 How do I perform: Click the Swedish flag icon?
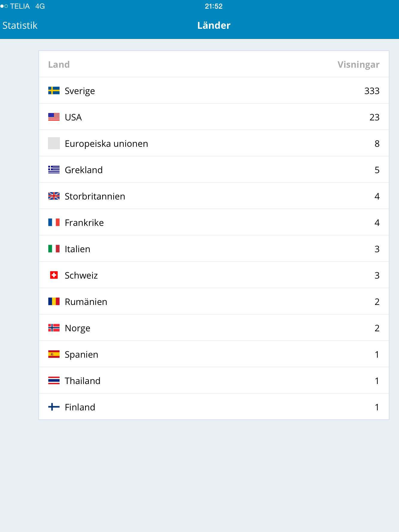coord(54,90)
